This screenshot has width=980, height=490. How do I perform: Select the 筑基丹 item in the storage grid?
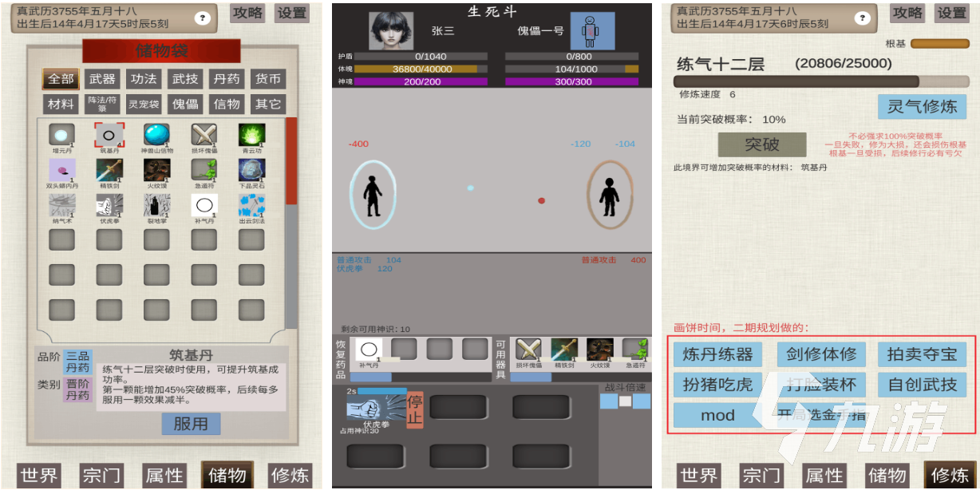click(x=109, y=135)
